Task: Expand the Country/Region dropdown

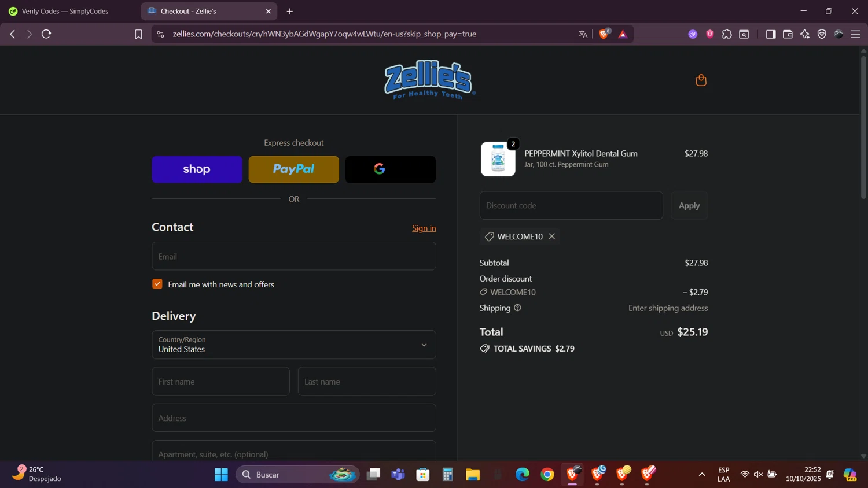Action: (293, 345)
